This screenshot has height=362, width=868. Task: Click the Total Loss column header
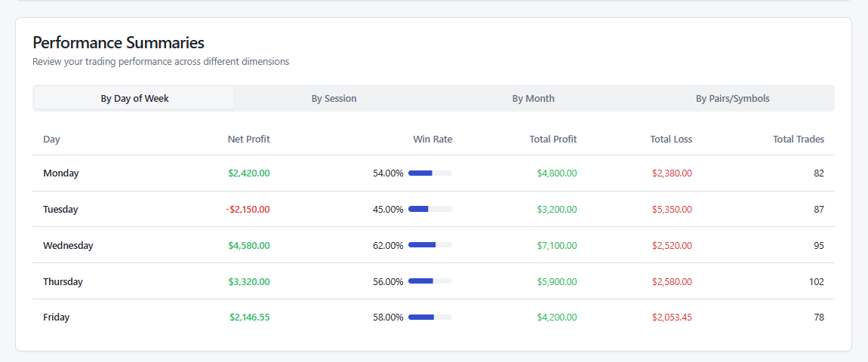pyautogui.click(x=670, y=139)
